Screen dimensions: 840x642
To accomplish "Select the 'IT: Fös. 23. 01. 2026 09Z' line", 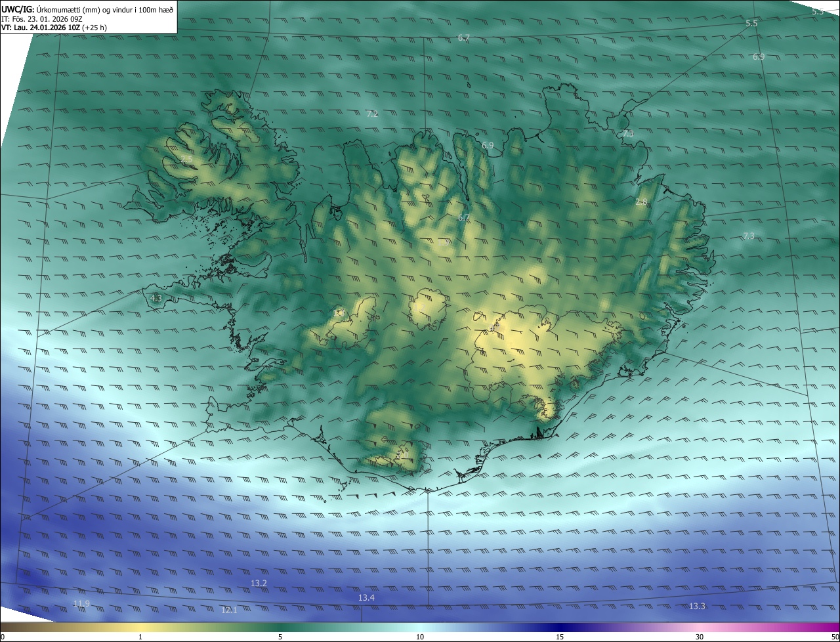I will click(42, 18).
